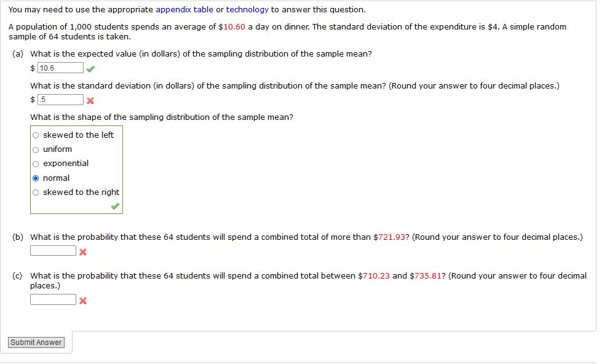Click the red X beside part (b) answer box
Viewport: 602px width, 364px height.
tap(83, 250)
